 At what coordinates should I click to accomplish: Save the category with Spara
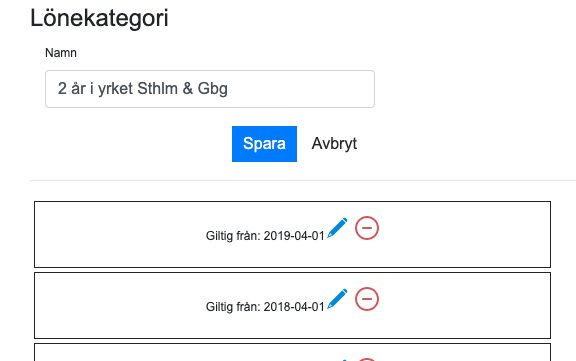click(264, 144)
